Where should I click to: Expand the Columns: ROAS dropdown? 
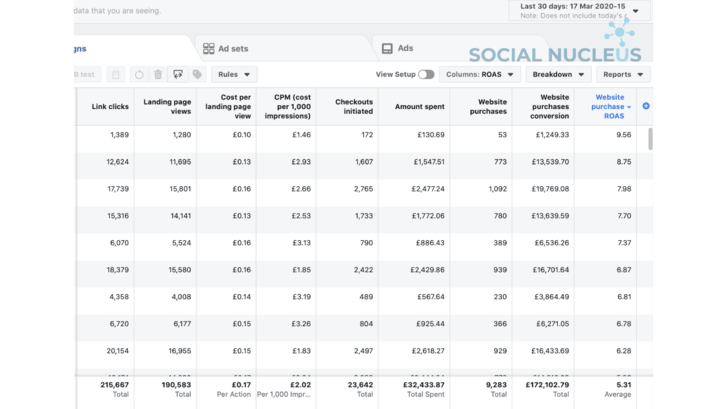[480, 74]
